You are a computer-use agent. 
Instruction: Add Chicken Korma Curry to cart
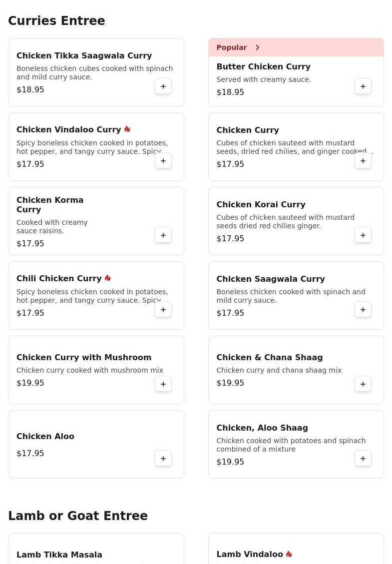[x=163, y=235]
